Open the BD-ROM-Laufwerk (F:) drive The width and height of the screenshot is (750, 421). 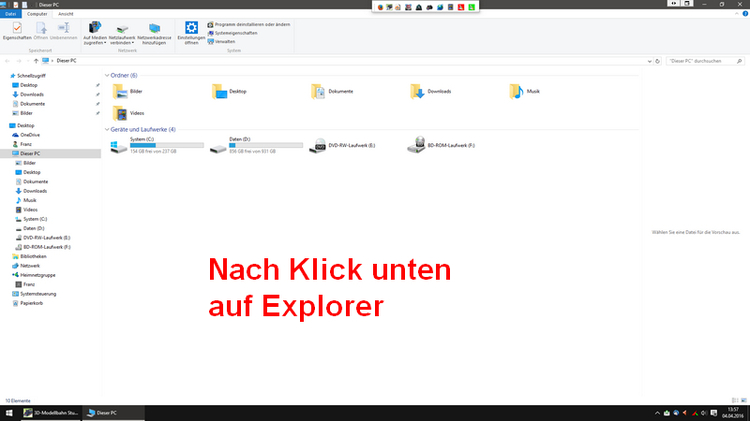417,146
